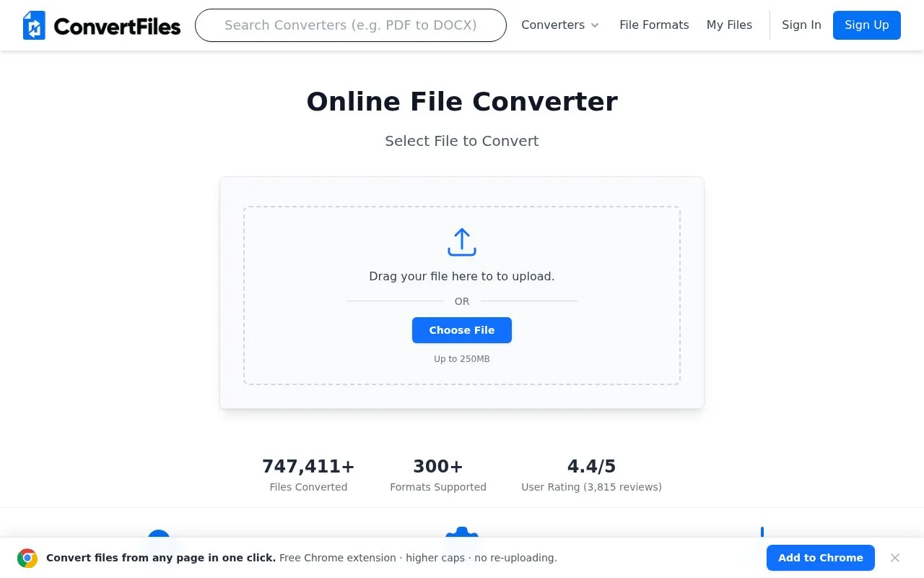The height and width of the screenshot is (578, 924).
Task: Click the 'Formats Supported' label
Action: [x=438, y=487]
